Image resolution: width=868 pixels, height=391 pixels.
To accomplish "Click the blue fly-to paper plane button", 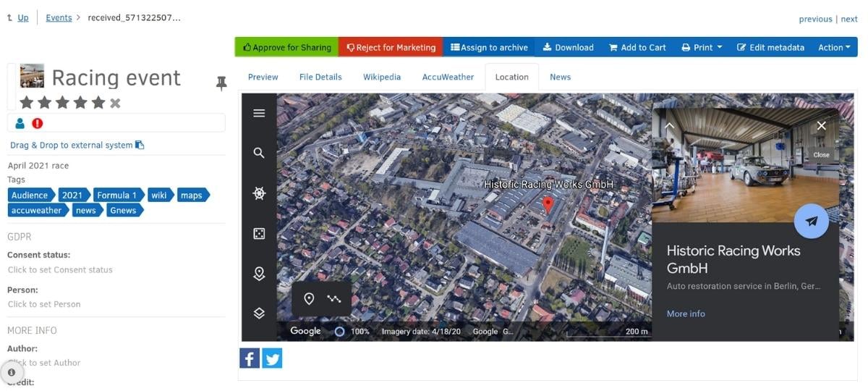I will (812, 222).
